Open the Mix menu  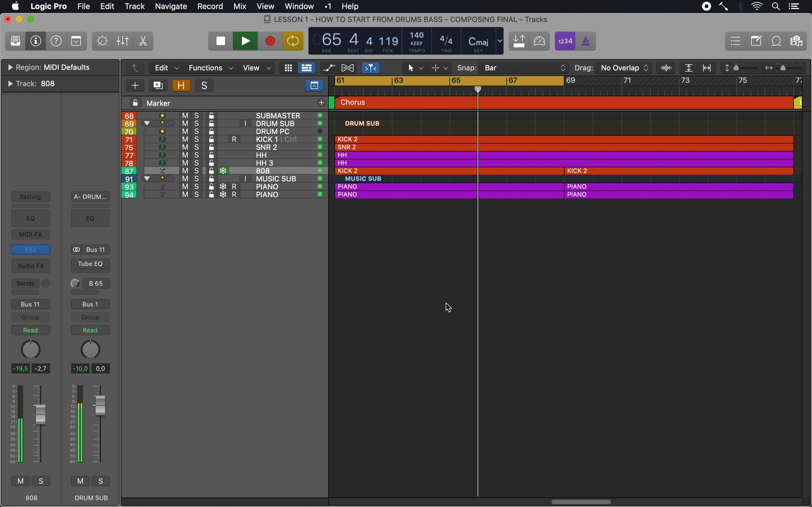click(240, 6)
